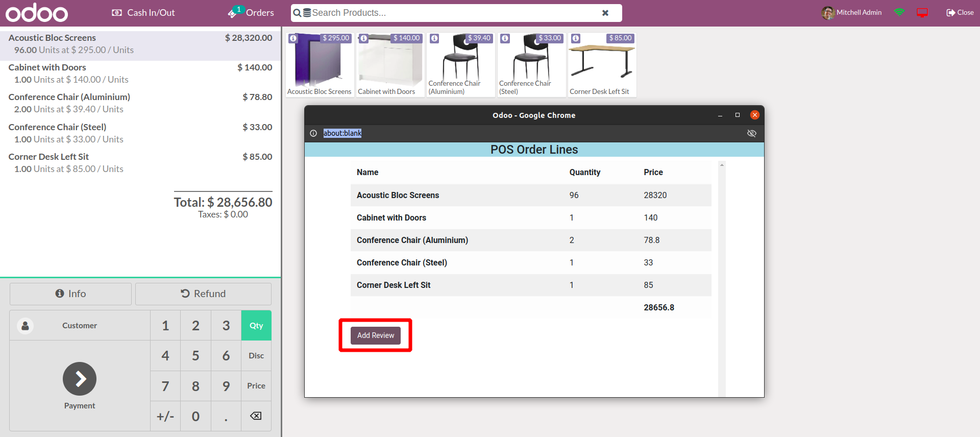Tap numpad key 9
This screenshot has width=980, height=437.
pyautogui.click(x=226, y=386)
